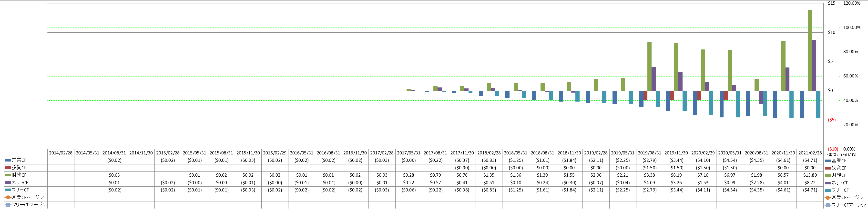Click the $10 axis label
The width and height of the screenshot is (868, 209).
(x=831, y=32)
